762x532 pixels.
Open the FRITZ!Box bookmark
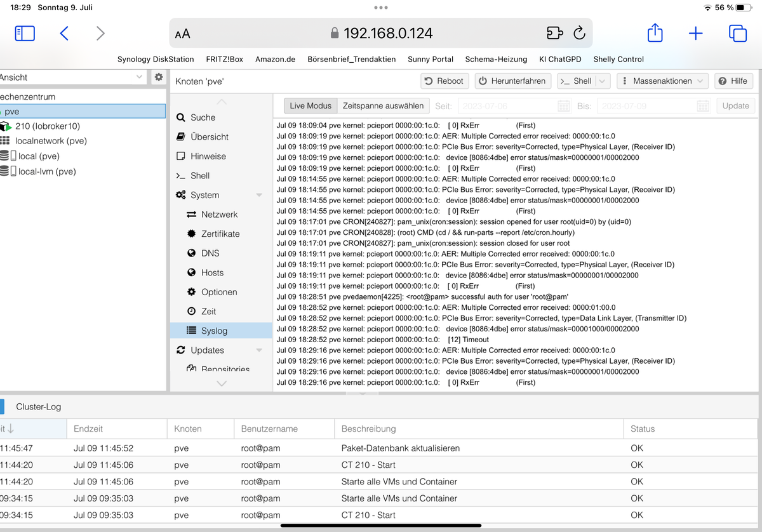225,59
